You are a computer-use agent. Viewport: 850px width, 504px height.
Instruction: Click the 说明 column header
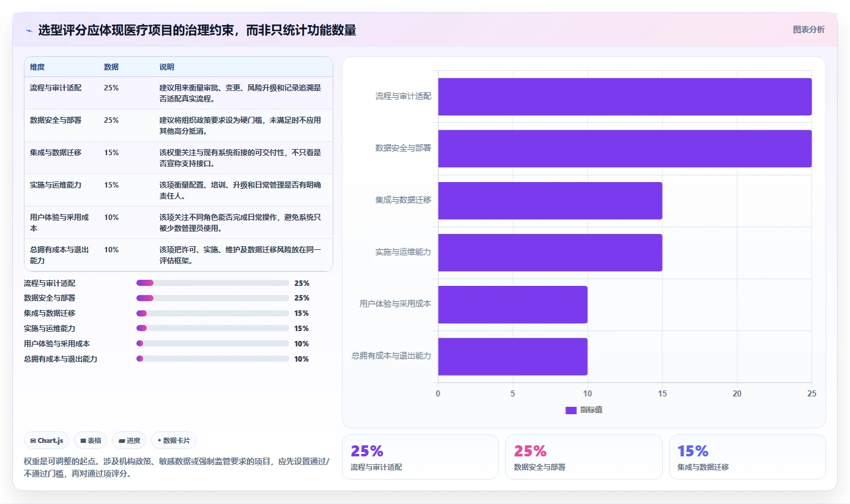point(167,67)
